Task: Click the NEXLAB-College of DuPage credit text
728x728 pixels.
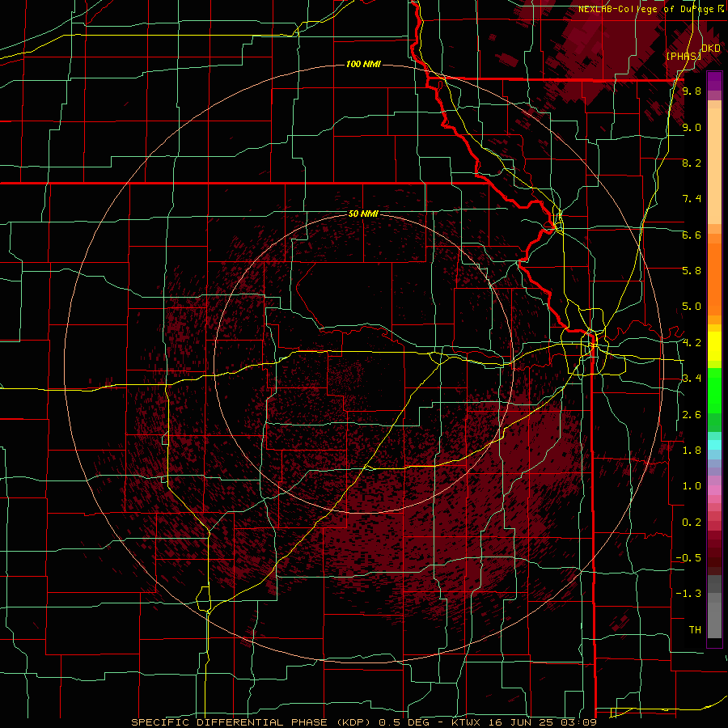Action: (650, 9)
